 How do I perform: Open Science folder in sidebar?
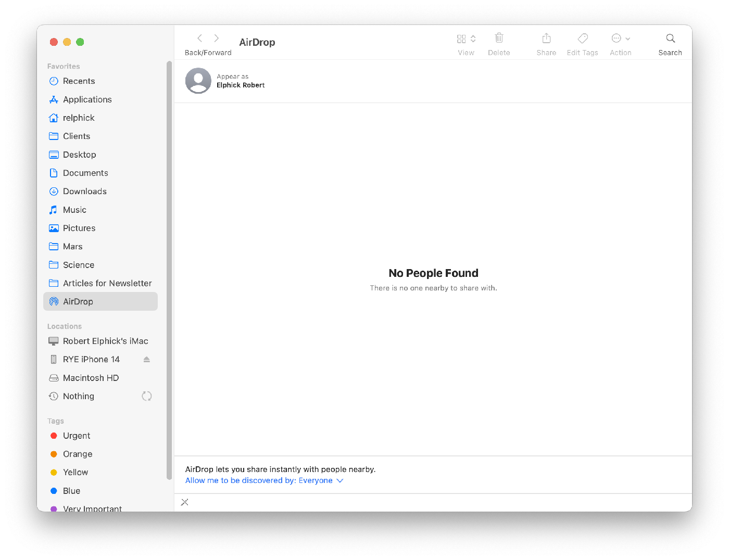pyautogui.click(x=100, y=265)
